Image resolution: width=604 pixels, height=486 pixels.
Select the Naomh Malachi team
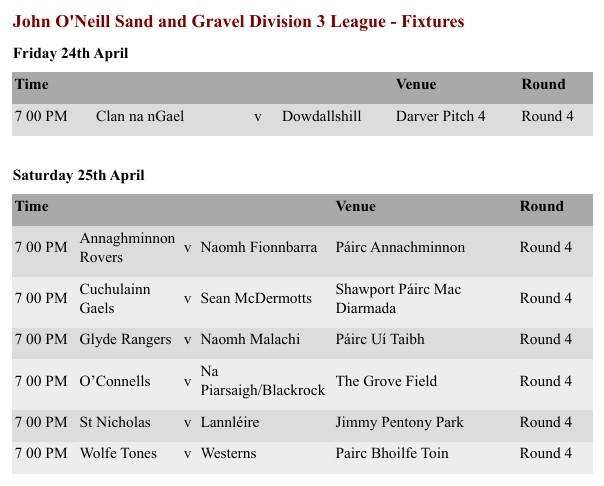(250, 340)
